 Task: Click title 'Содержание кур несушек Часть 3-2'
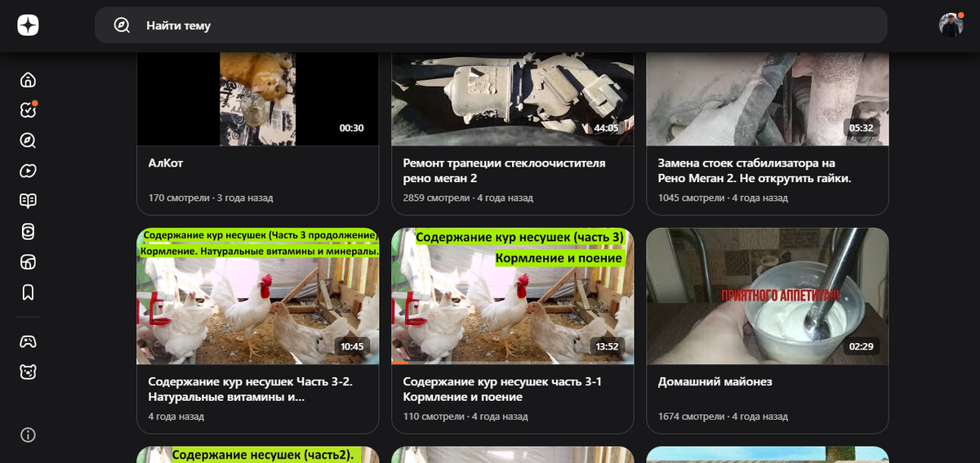(251, 390)
